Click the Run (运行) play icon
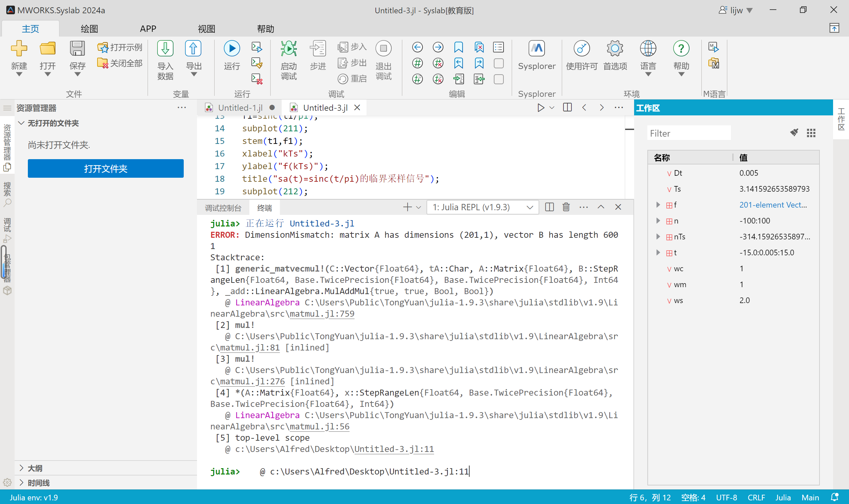Screen dimensions: 849x504 tap(232, 48)
